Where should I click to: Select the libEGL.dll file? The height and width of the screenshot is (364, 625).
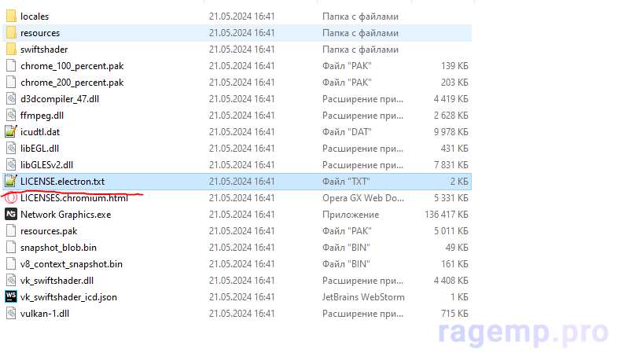39,148
